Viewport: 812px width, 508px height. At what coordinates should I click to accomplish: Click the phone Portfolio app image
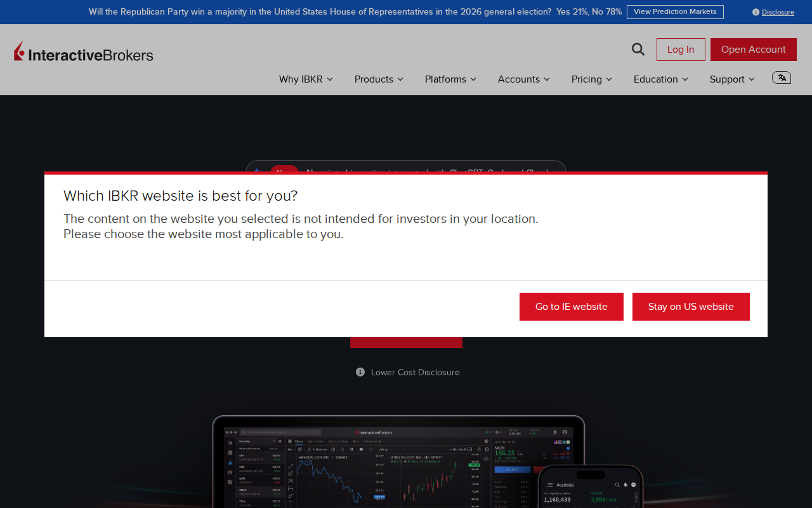[591, 487]
